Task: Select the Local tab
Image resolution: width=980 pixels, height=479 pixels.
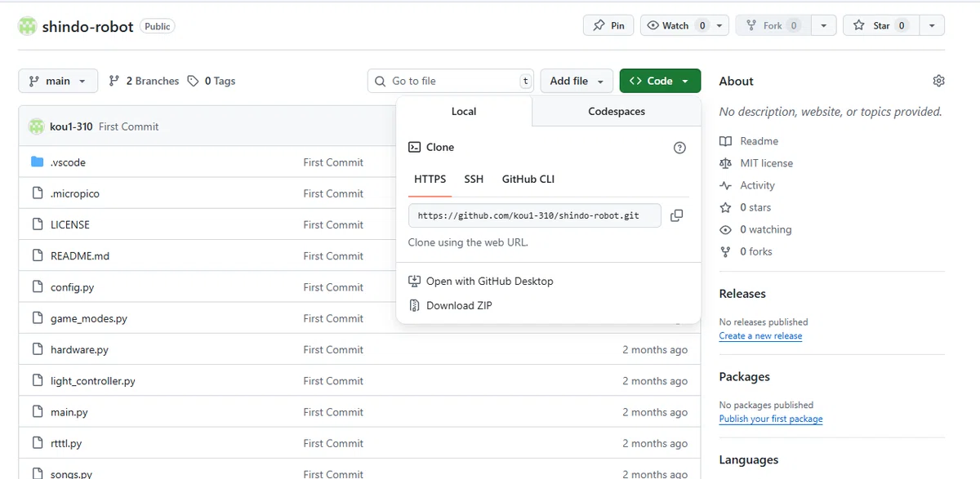Action: [464, 111]
